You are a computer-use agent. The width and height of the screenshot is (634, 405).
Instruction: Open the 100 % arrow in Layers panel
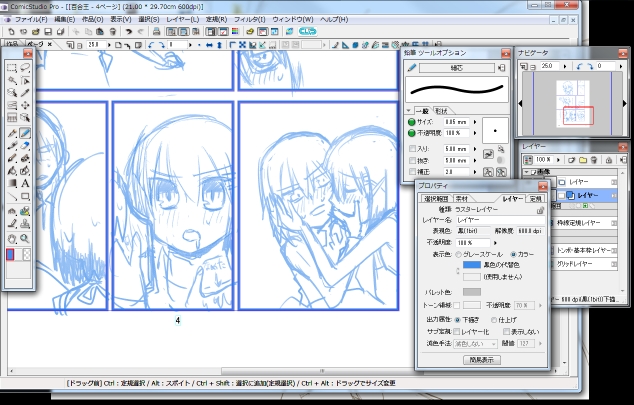[558, 160]
